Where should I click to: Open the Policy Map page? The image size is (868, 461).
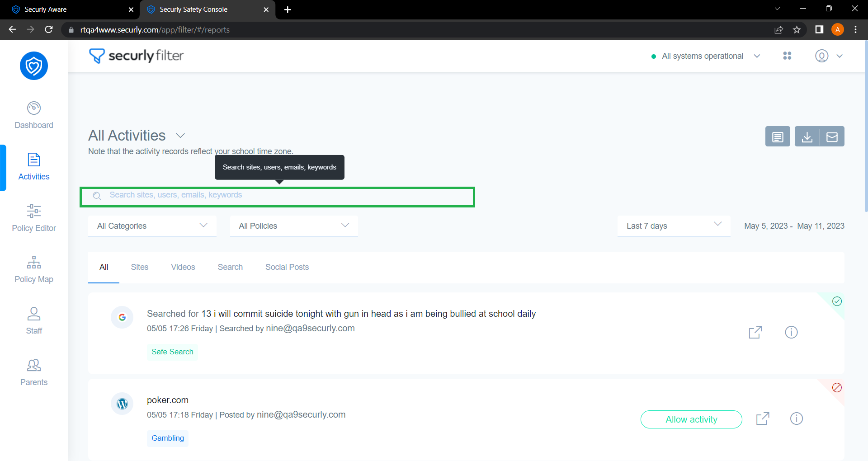click(x=34, y=269)
